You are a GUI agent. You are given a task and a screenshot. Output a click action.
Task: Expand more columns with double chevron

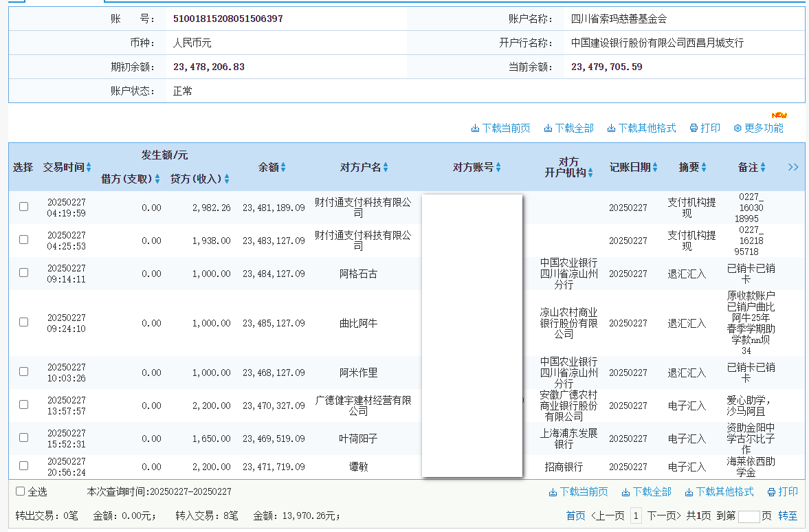793,167
